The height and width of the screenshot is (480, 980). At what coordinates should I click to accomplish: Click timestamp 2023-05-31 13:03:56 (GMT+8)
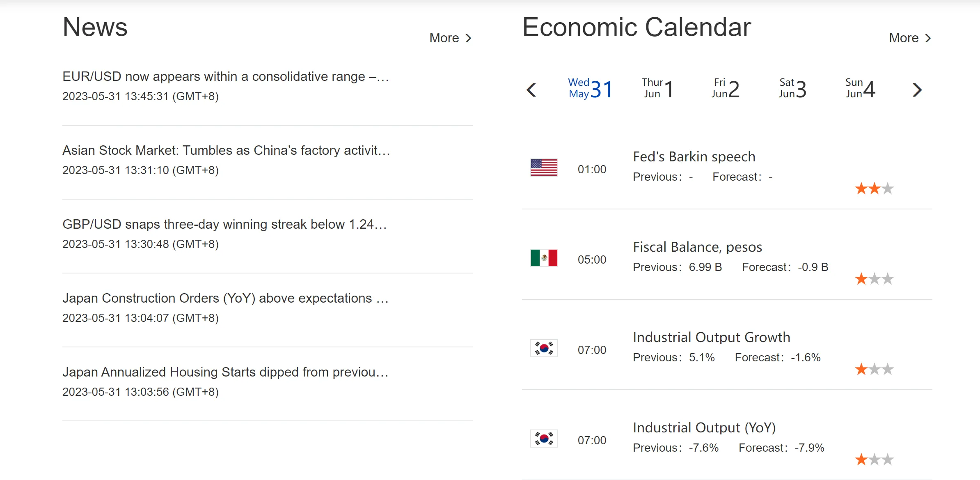(140, 392)
